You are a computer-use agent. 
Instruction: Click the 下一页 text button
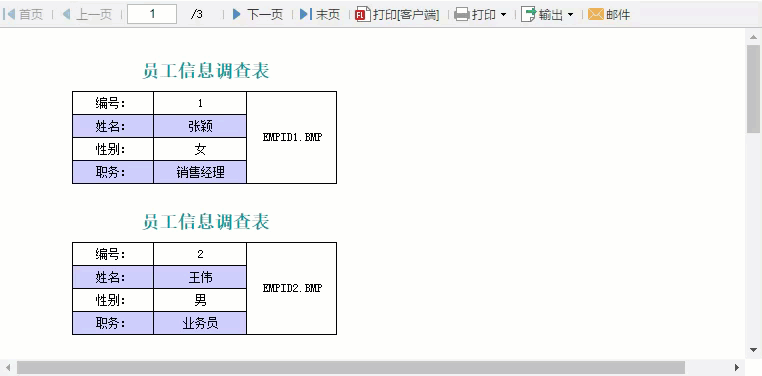pos(265,15)
